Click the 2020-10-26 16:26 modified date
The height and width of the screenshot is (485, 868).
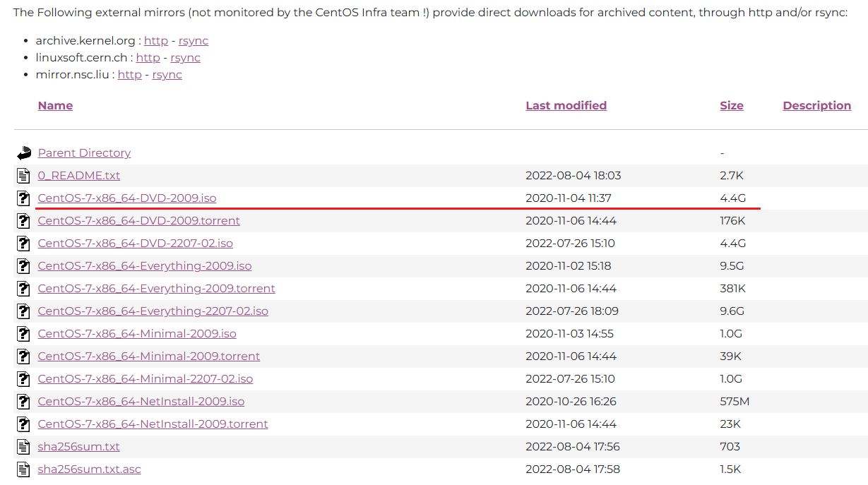(571, 401)
